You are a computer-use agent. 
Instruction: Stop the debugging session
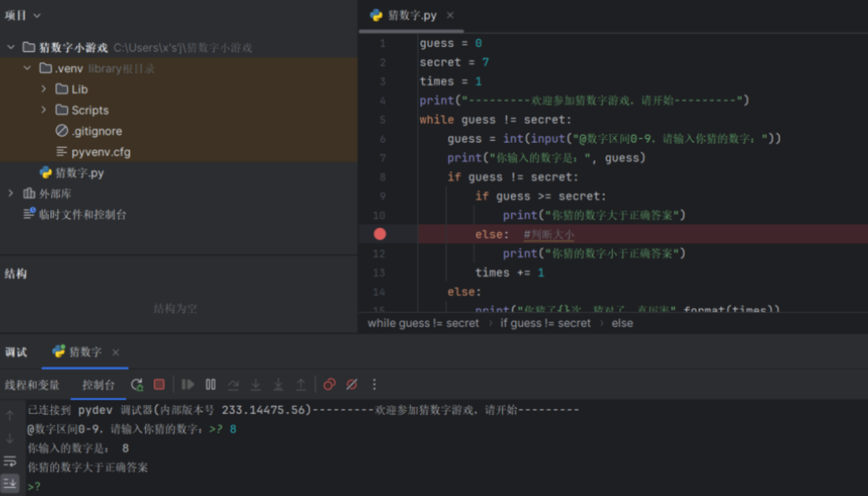coord(159,385)
